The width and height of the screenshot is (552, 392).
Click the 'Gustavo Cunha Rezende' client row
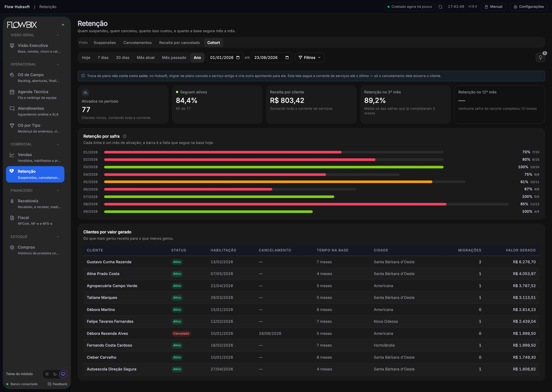pos(311,262)
